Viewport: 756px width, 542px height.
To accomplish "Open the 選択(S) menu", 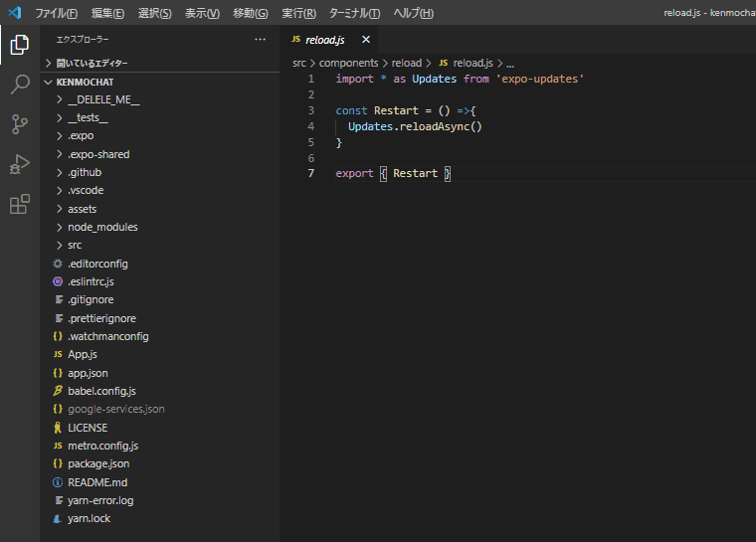I will (x=155, y=13).
